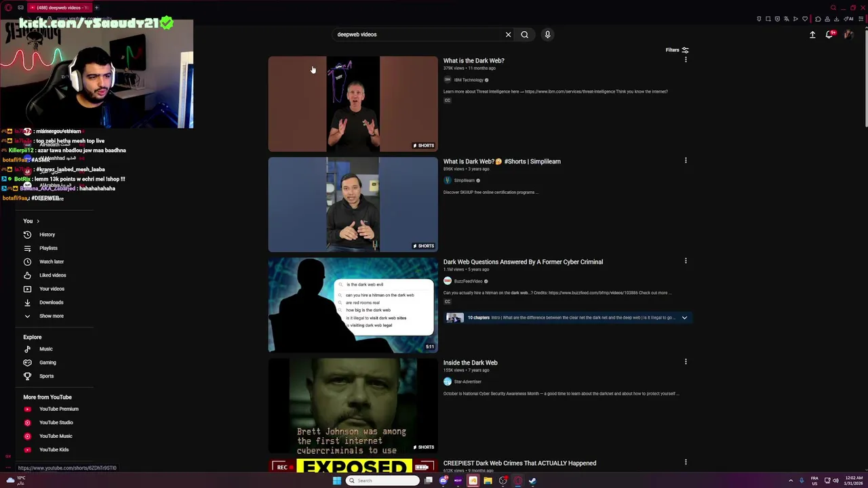The image size is (868, 488).
Task: Open options menu for 'CREEPIEST Dark Web Crimes'
Action: pyautogui.click(x=686, y=462)
